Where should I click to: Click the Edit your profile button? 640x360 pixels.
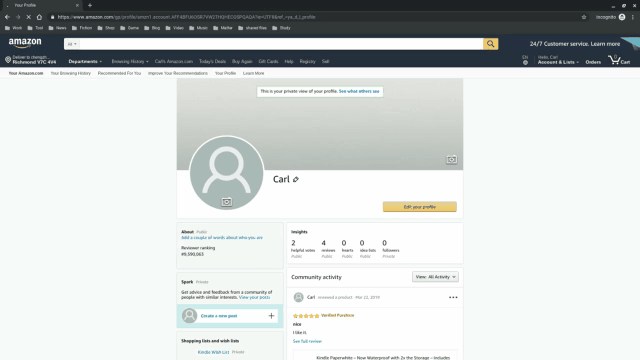coord(420,207)
